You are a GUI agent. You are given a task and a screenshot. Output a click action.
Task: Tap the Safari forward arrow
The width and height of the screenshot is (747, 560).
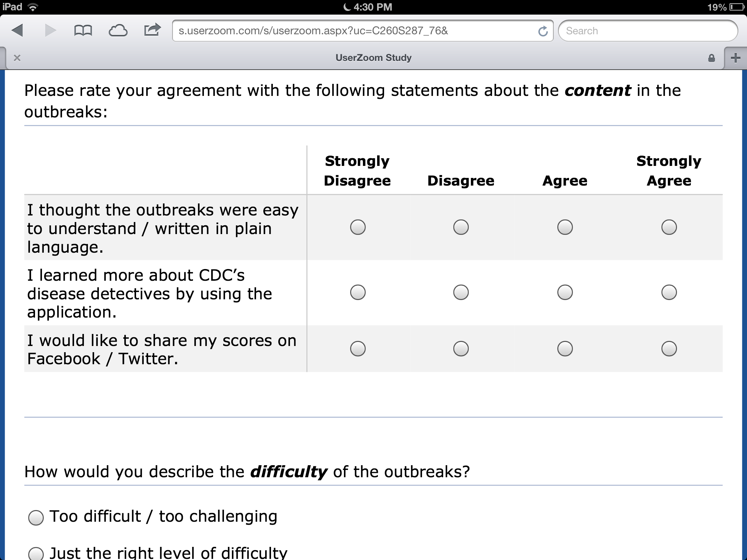(50, 30)
